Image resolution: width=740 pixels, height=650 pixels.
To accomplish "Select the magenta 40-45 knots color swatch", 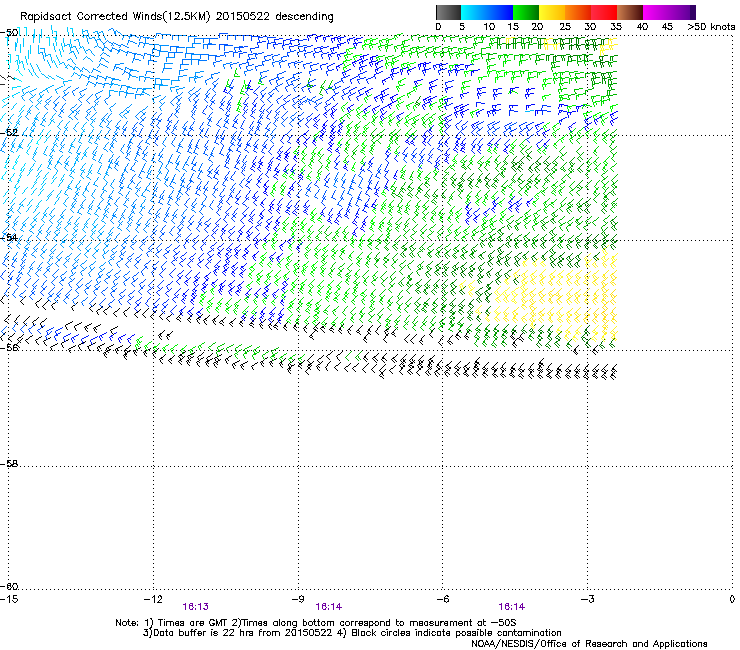I will 656,12.
